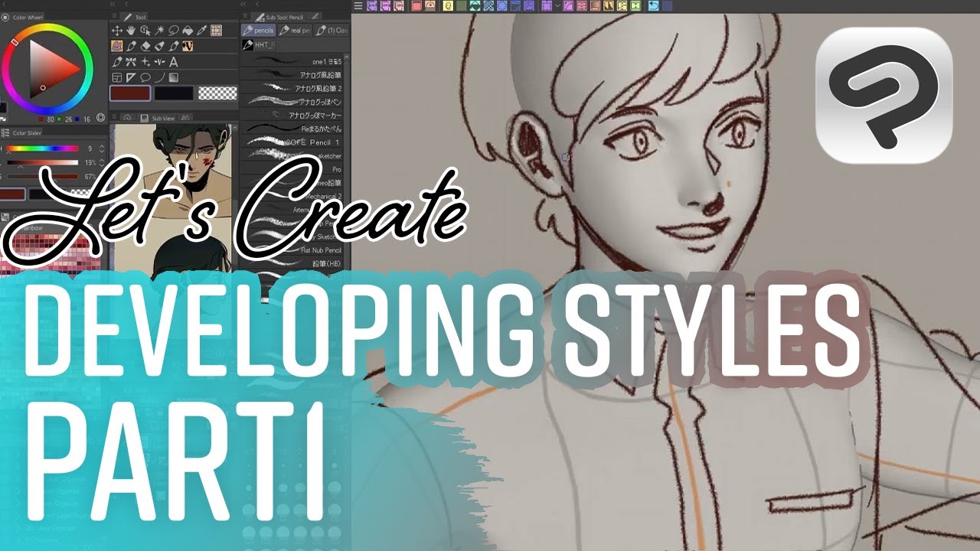
Task: Select the pencils sub tool group
Action: click(x=258, y=31)
